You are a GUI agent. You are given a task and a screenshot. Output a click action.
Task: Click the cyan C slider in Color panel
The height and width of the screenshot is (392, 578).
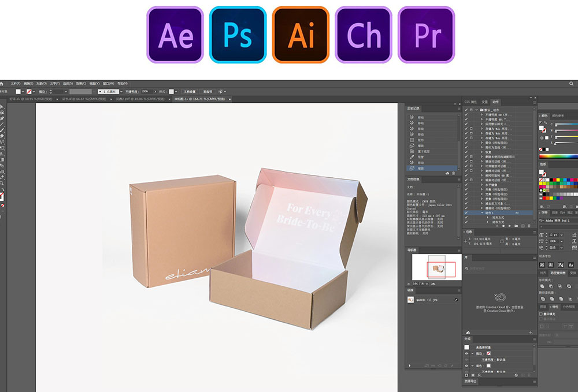[x=566, y=124]
